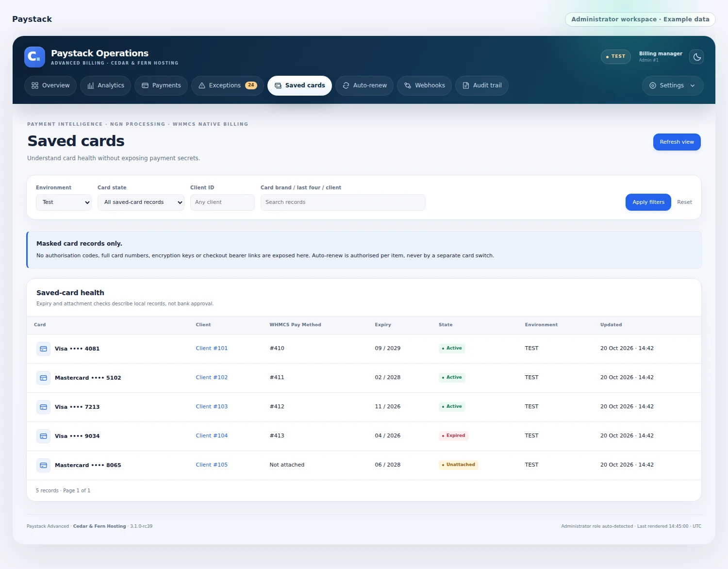Click the Expired state badge
The image size is (728, 569).
coord(453,435)
